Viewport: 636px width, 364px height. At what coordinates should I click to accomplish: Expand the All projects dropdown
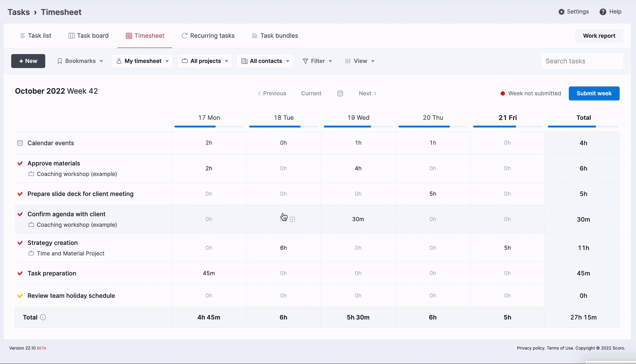(x=205, y=61)
